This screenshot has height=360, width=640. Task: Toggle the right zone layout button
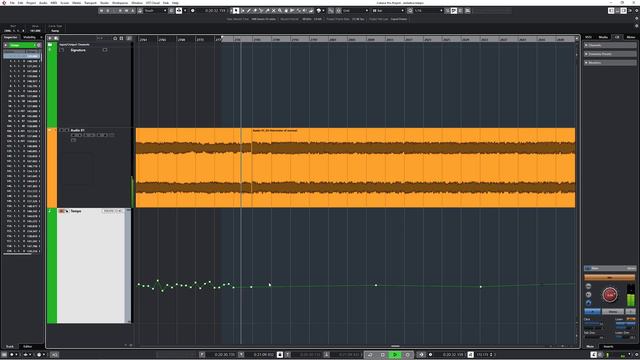point(624,11)
